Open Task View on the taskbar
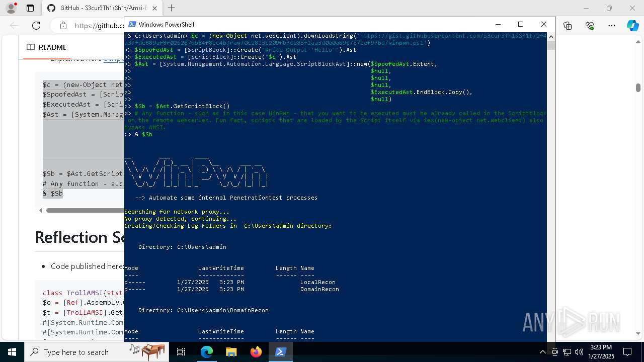 [181, 352]
